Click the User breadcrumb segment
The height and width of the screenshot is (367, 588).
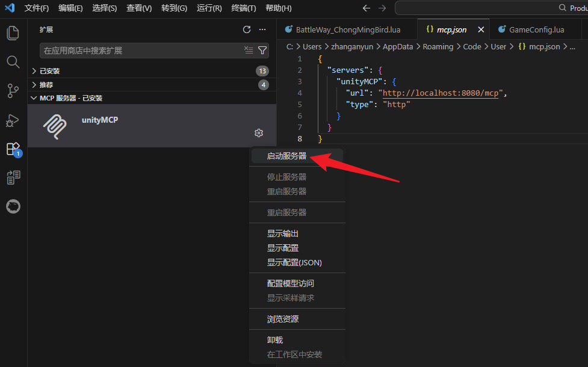[498, 46]
